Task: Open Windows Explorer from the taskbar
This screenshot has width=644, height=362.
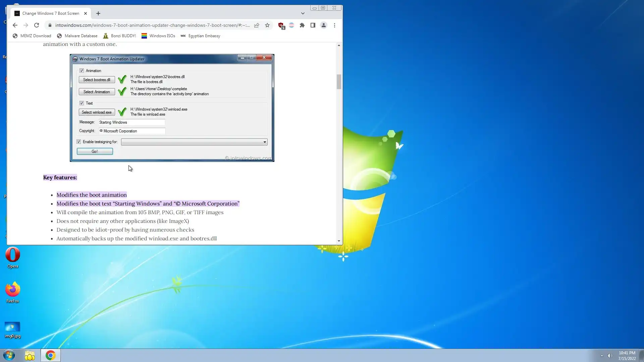Action: pyautogui.click(x=30, y=355)
